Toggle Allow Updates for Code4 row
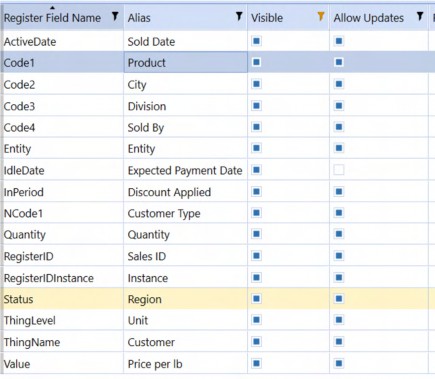Screen dimensions: 435x379 tap(339, 127)
